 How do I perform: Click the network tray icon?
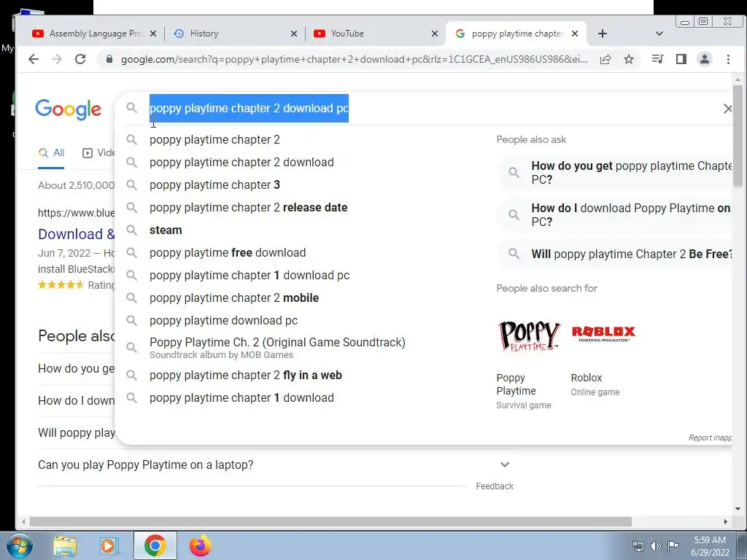pos(638,546)
